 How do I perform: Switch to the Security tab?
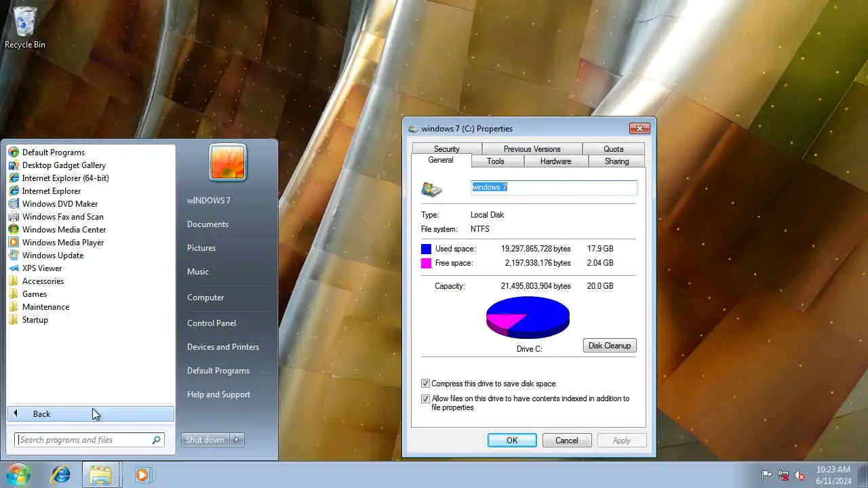point(447,149)
